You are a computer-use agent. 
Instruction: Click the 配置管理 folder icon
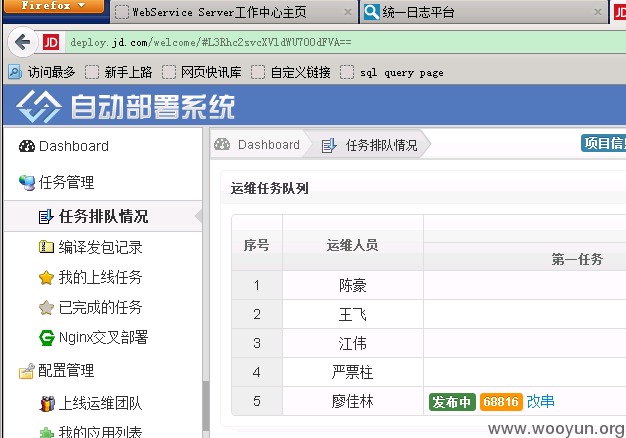point(27,371)
